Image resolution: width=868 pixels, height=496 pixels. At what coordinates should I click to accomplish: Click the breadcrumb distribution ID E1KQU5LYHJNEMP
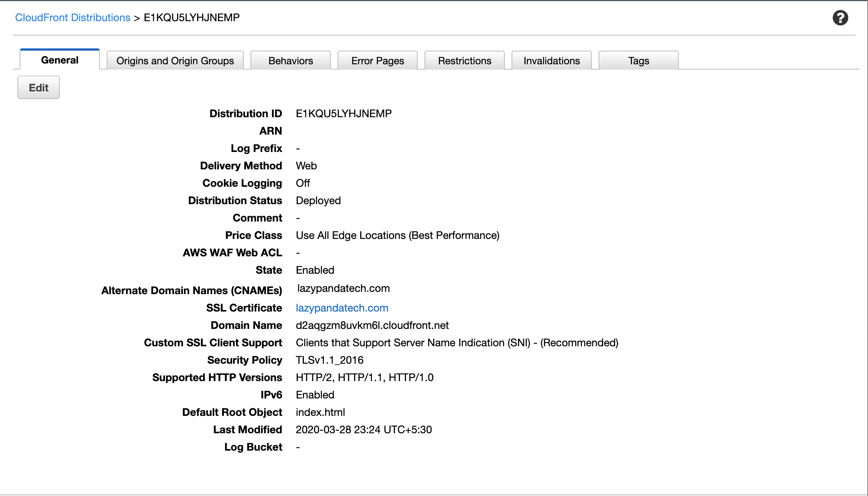click(x=192, y=17)
